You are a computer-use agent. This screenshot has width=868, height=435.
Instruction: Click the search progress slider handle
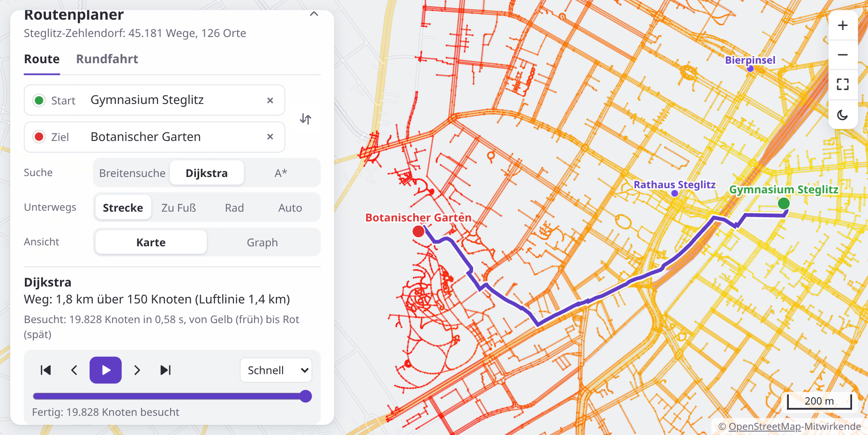pyautogui.click(x=306, y=397)
